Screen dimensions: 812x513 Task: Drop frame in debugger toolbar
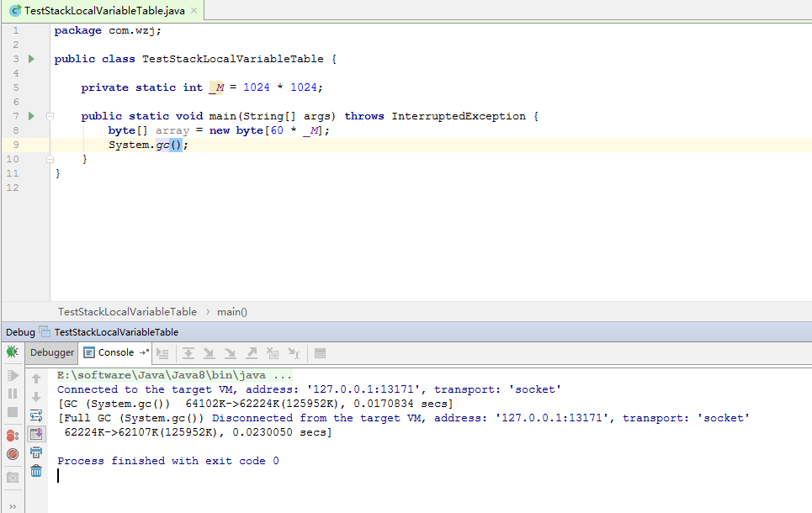coord(273,353)
